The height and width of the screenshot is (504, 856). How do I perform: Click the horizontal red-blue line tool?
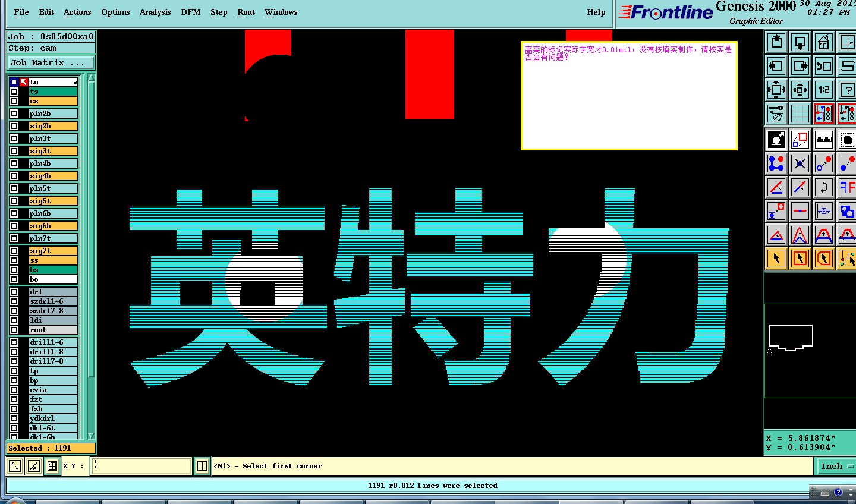coord(800,211)
